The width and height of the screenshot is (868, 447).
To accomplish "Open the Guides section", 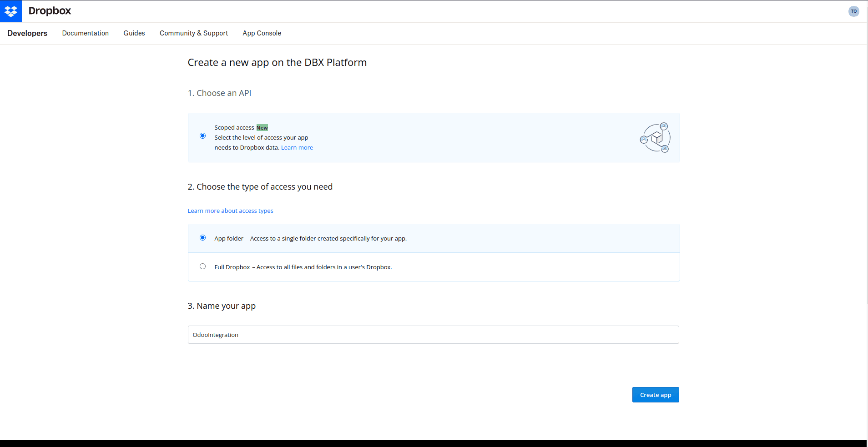I will click(134, 33).
